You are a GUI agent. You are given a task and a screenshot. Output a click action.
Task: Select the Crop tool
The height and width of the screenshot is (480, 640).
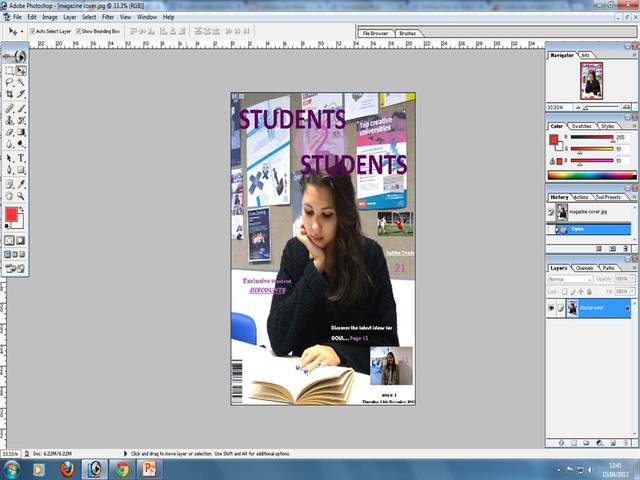coord(9,94)
